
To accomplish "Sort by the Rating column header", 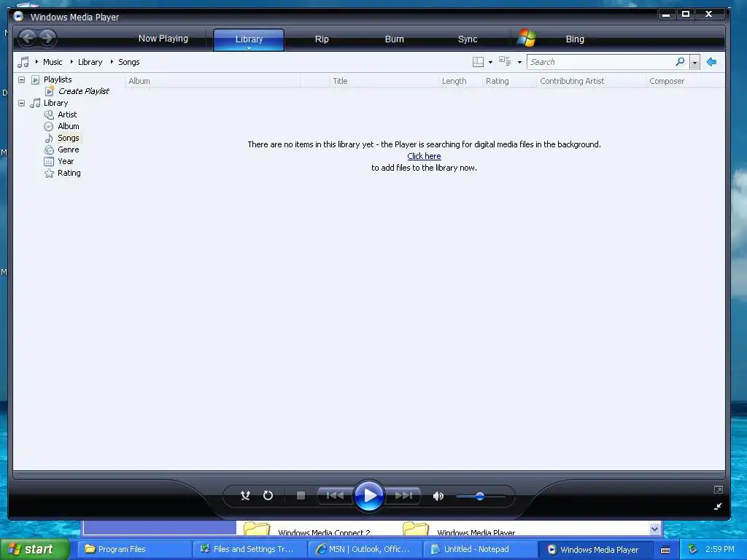I will pos(509,81).
